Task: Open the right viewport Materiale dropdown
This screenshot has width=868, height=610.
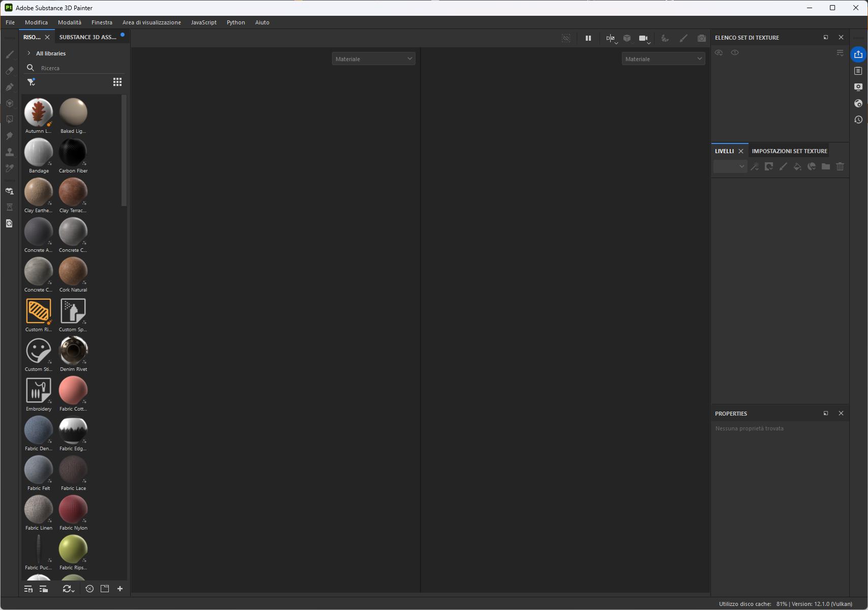Action: 664,59
